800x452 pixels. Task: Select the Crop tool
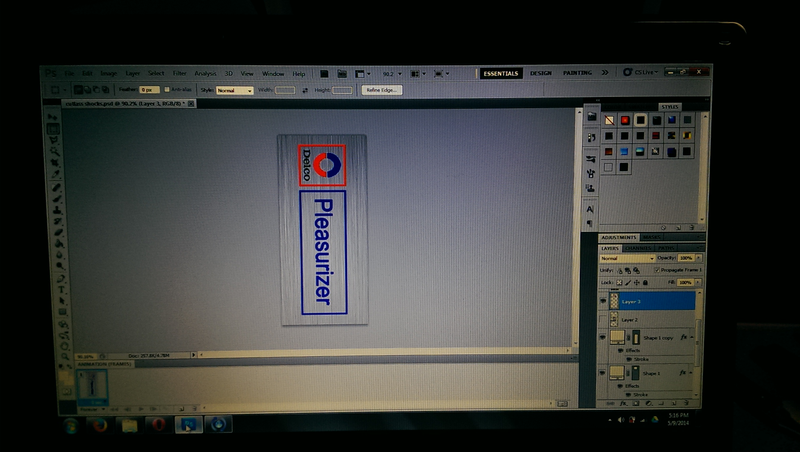55,163
